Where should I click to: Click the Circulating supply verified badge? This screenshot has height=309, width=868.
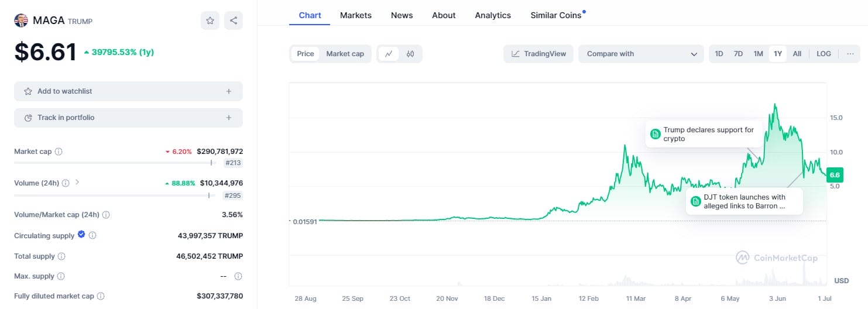point(81,235)
